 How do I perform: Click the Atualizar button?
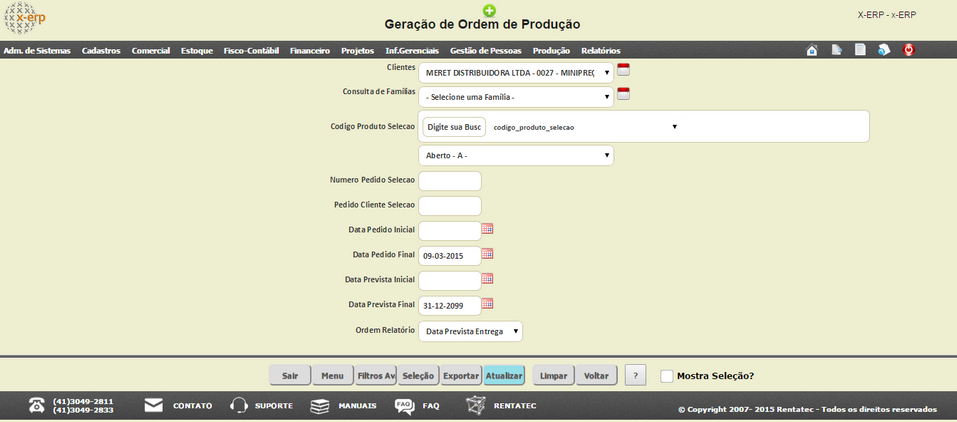[x=504, y=376]
